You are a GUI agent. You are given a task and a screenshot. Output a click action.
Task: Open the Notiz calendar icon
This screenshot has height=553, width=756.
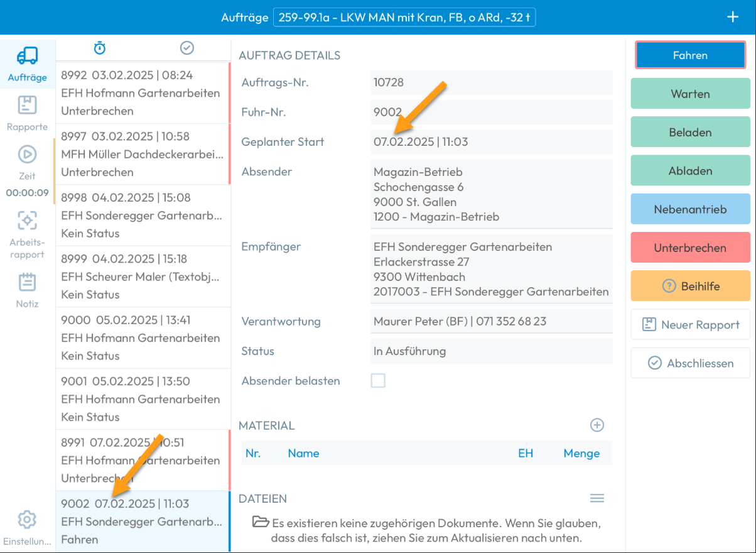pos(27,282)
